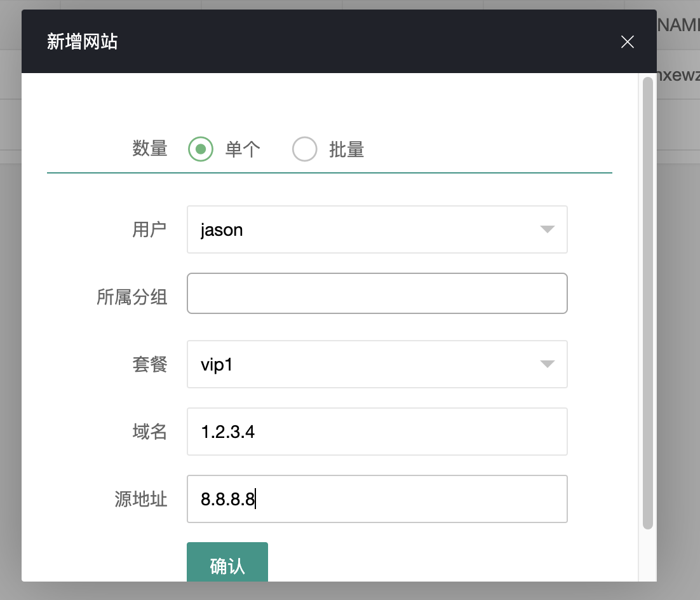Click the hxewz entry behind the dialog
700x600 pixels.
[680, 74]
